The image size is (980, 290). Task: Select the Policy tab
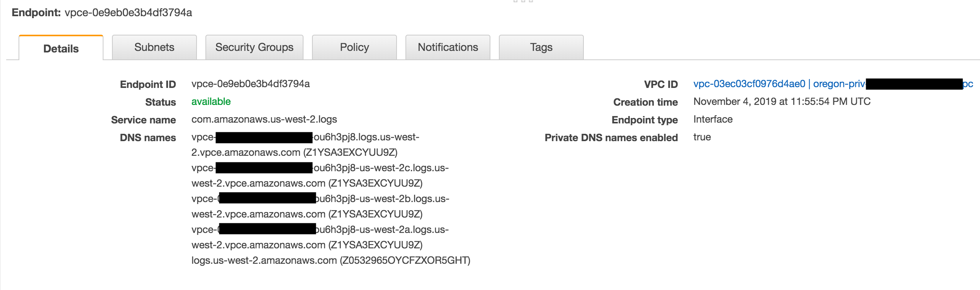(354, 47)
